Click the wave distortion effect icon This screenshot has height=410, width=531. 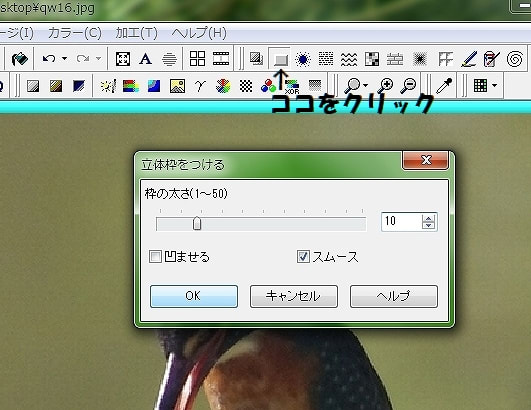[x=349, y=59]
